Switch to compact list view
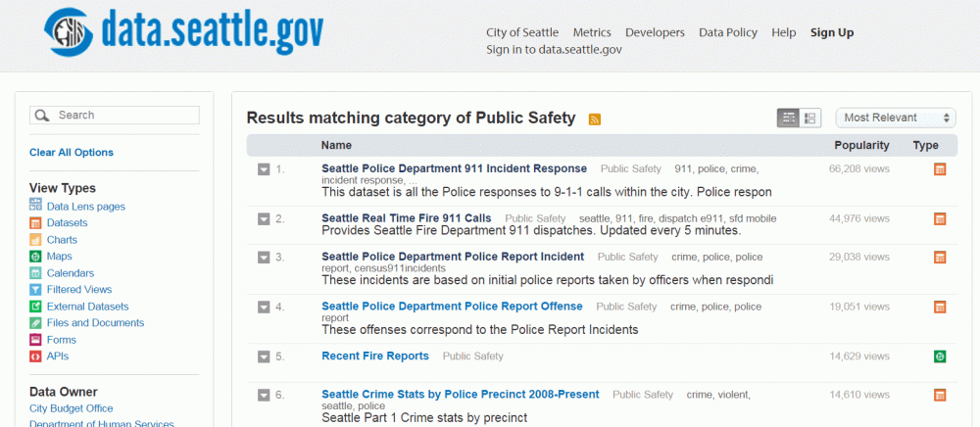 (x=788, y=118)
